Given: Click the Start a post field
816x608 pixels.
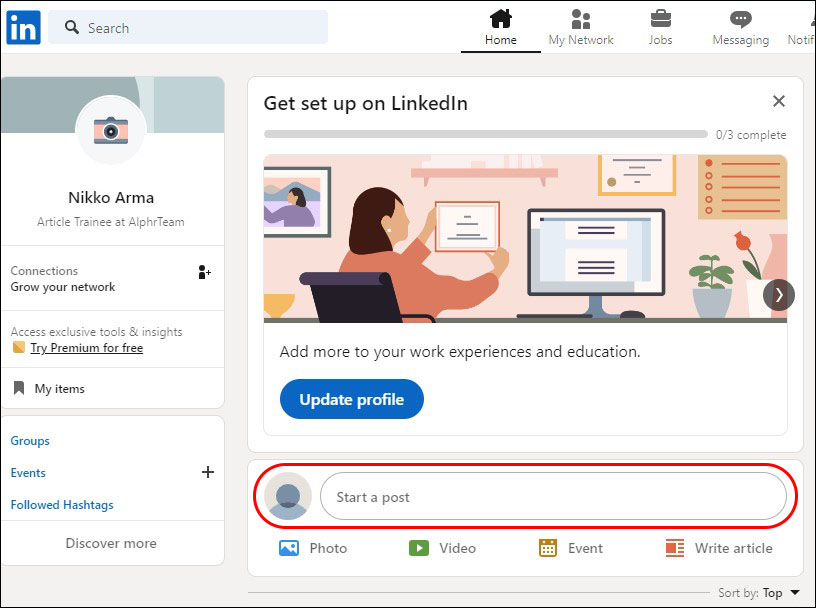Looking at the screenshot, I should (x=553, y=497).
